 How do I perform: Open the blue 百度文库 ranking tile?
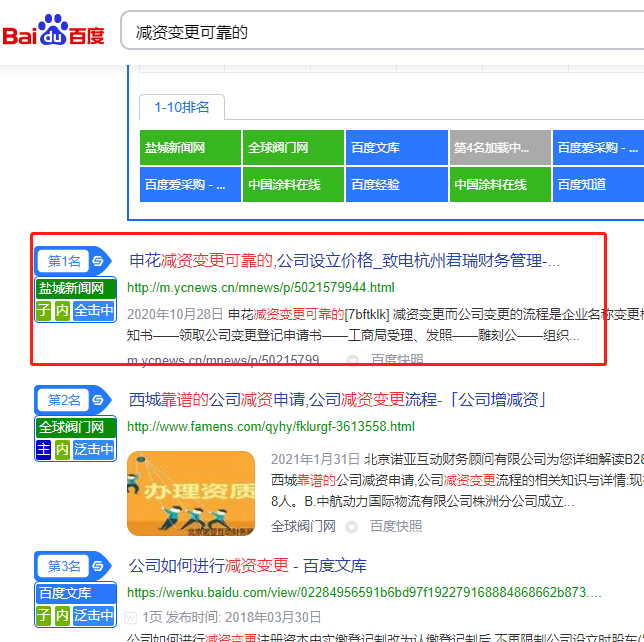click(397, 147)
